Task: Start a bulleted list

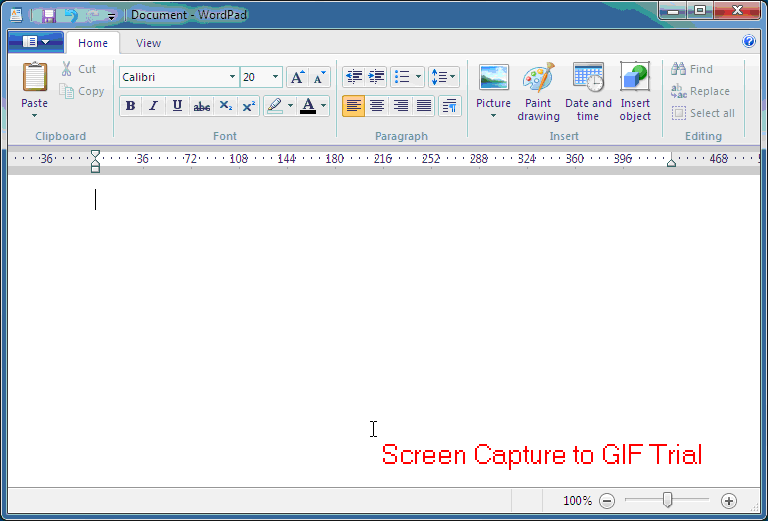Action: [x=402, y=77]
